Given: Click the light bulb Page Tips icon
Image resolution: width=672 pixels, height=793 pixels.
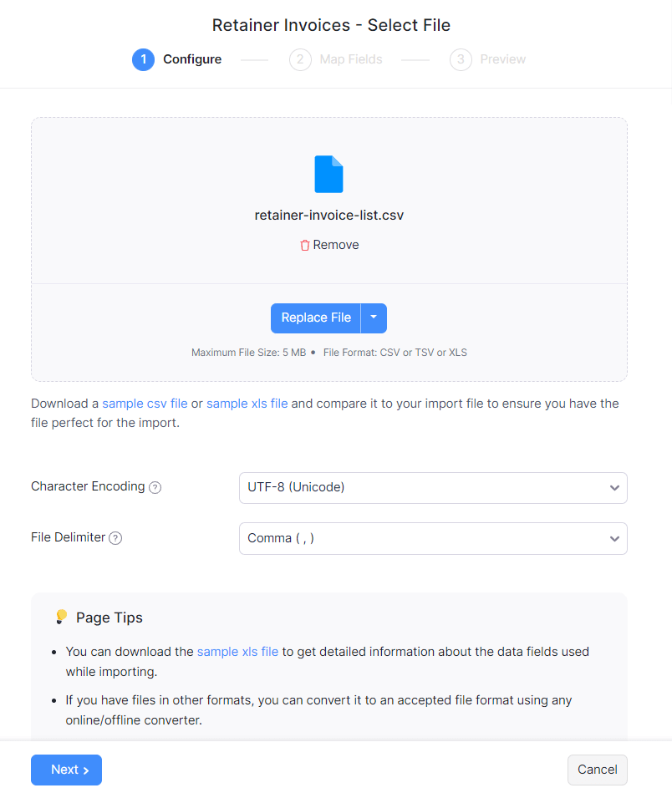Looking at the screenshot, I should (61, 617).
